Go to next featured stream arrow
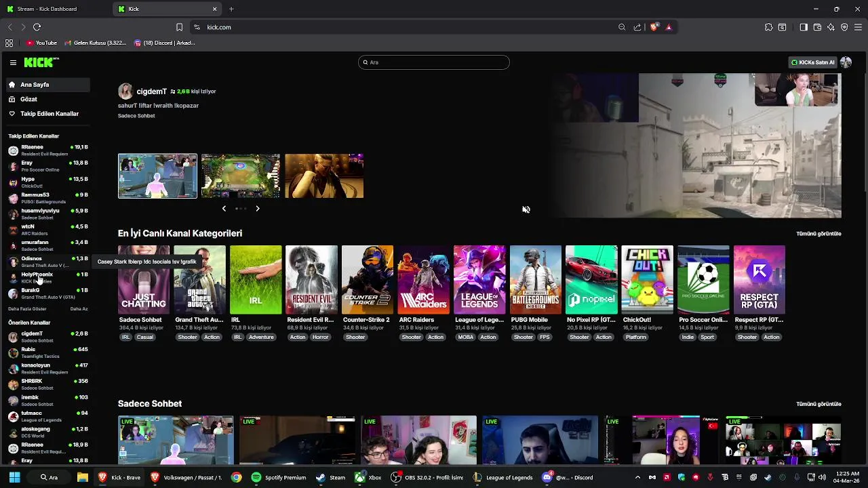This screenshot has width=868, height=488. [x=258, y=209]
